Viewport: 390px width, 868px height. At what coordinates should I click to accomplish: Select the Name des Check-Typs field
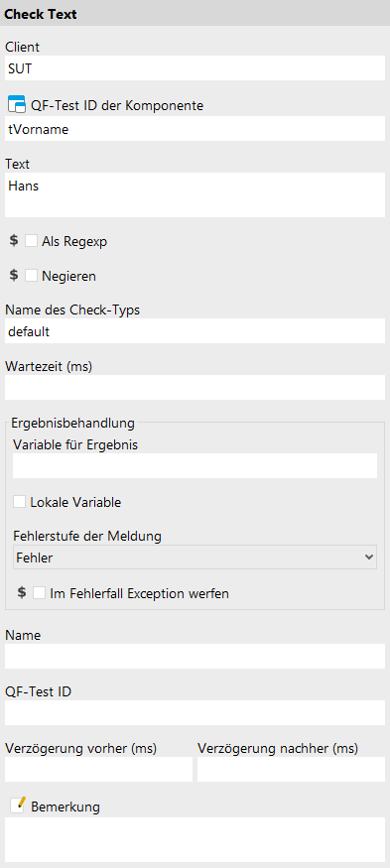pyautogui.click(x=195, y=331)
